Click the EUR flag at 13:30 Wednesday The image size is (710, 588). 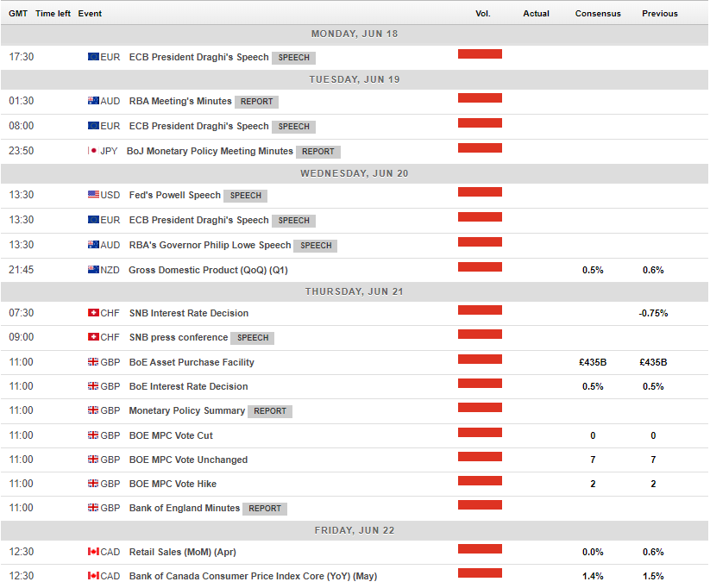tap(93, 220)
